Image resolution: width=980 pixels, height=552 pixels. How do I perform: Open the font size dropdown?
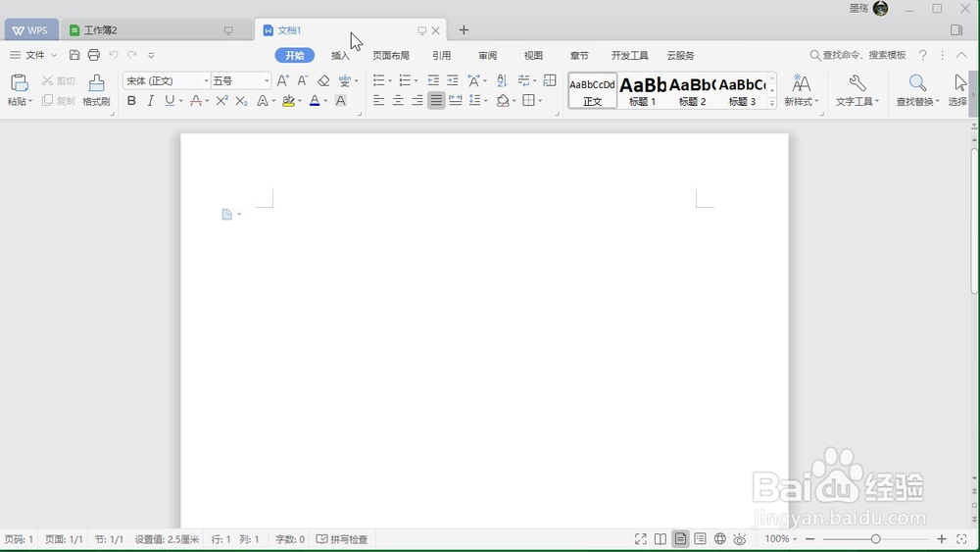pyautogui.click(x=267, y=80)
